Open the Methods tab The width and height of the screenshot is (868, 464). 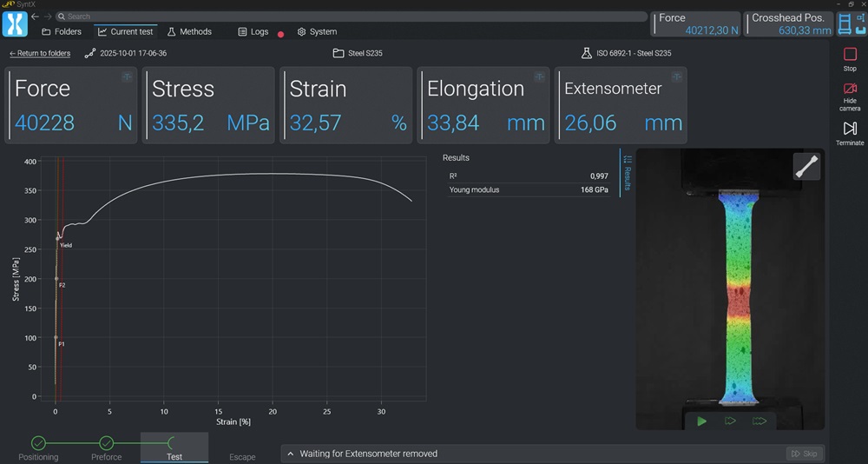189,31
